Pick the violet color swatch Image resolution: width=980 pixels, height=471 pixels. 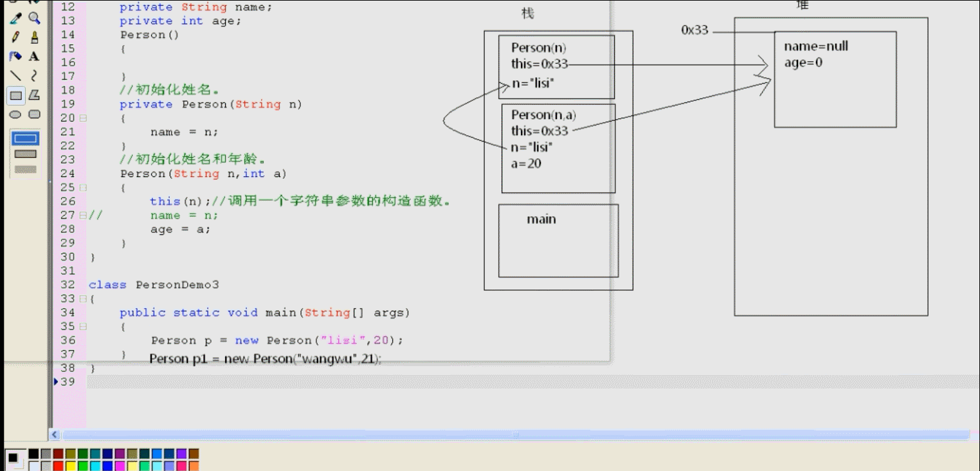(x=181, y=454)
